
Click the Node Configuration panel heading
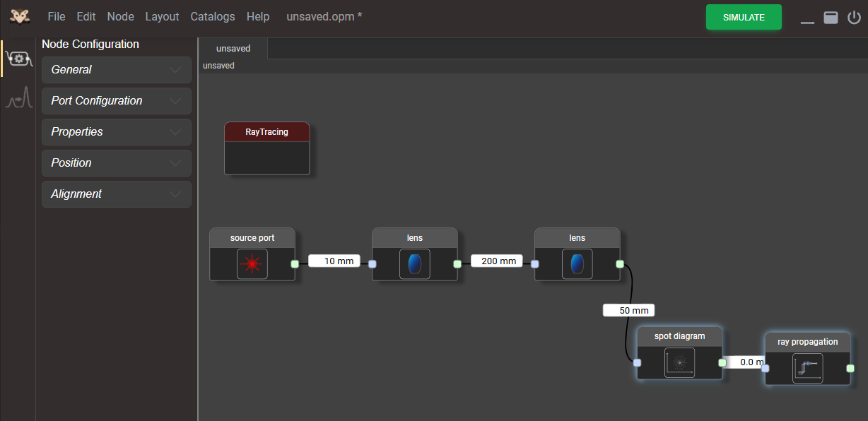coord(90,45)
